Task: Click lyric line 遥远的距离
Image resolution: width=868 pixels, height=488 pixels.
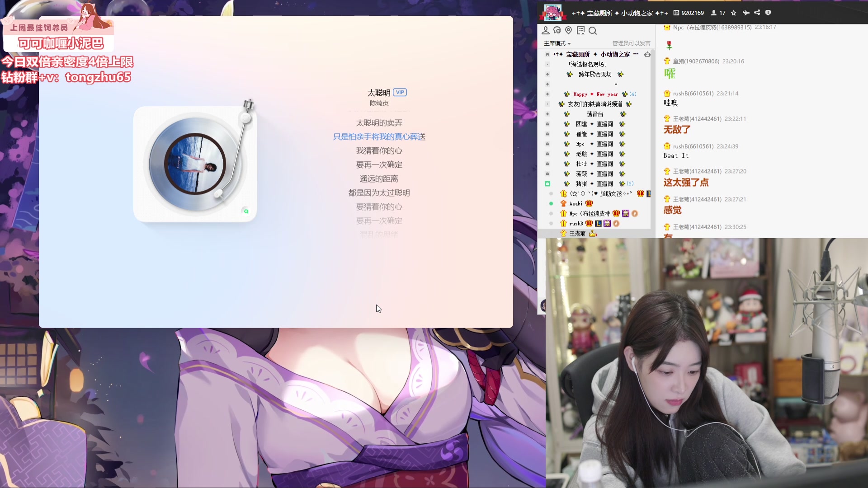Action: pos(379,179)
